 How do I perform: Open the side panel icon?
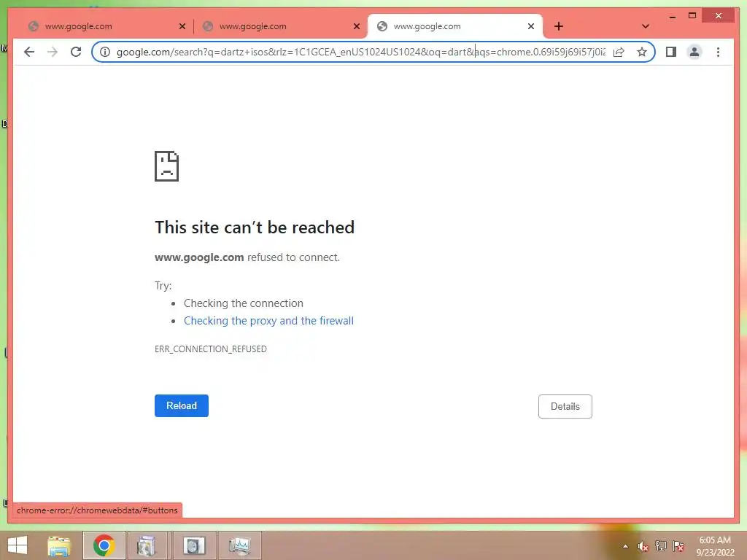671,52
